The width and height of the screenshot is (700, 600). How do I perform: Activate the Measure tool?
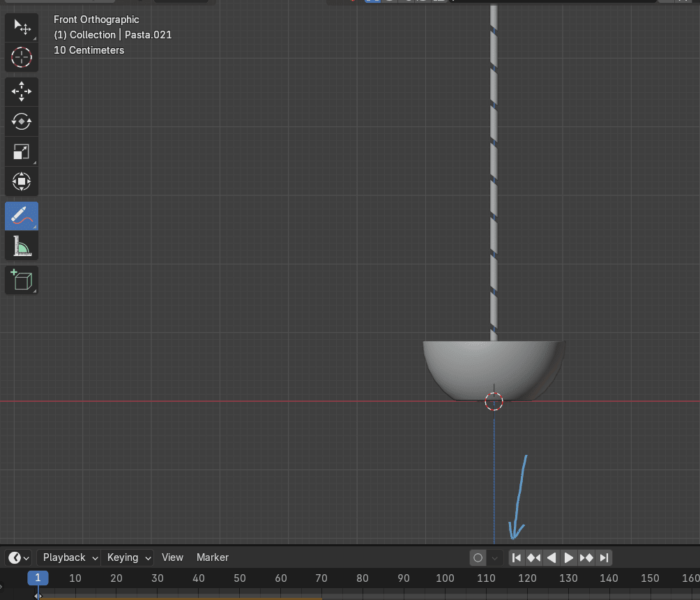[22, 246]
